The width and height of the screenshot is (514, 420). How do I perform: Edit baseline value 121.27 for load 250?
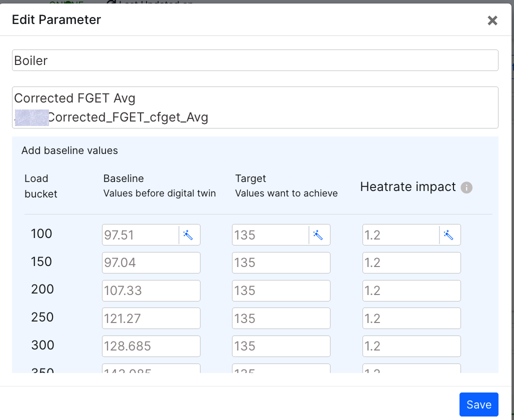[x=151, y=318]
